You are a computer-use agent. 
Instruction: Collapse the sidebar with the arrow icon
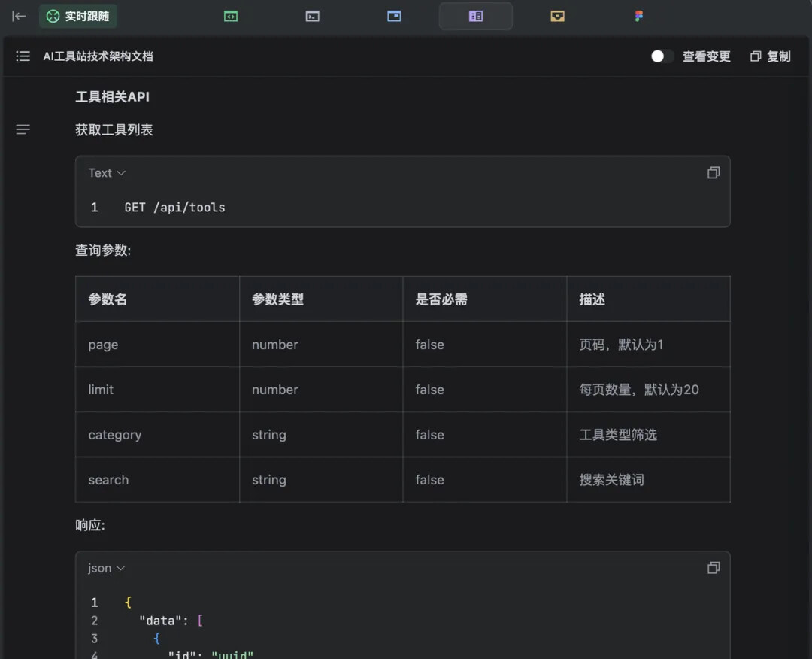[19, 16]
